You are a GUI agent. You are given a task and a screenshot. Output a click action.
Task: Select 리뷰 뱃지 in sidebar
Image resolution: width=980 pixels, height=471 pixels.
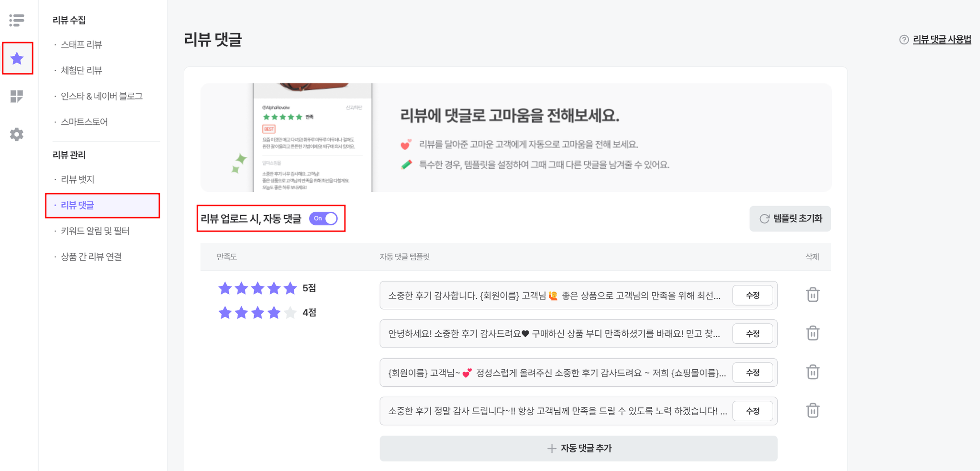(78, 179)
